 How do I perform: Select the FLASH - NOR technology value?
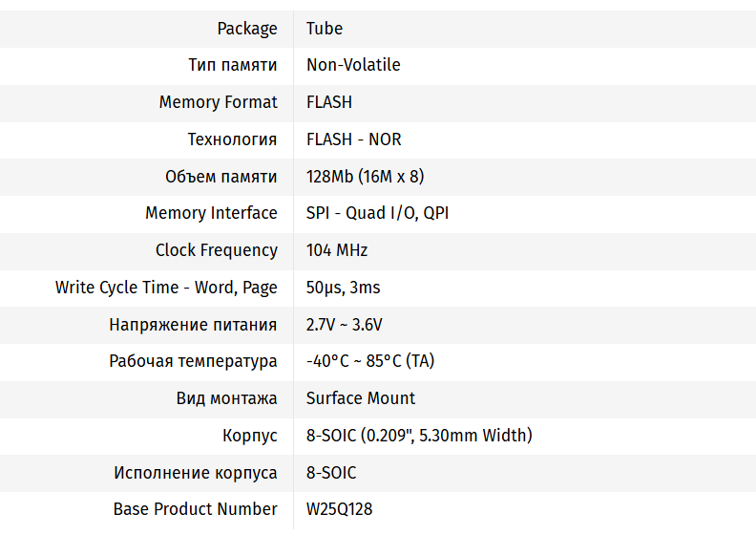[x=353, y=139]
